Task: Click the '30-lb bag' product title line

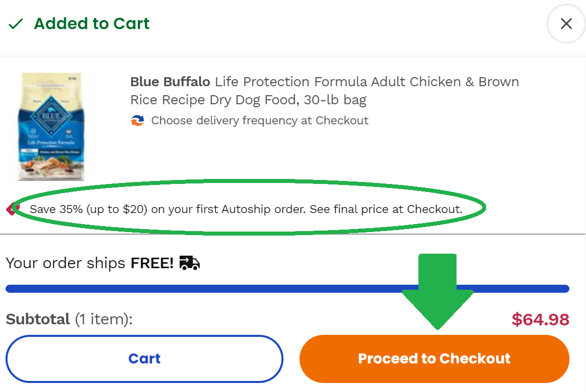Action: (248, 100)
